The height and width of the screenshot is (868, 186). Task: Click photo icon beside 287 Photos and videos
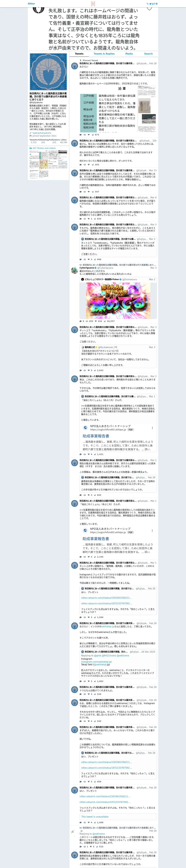(31, 148)
